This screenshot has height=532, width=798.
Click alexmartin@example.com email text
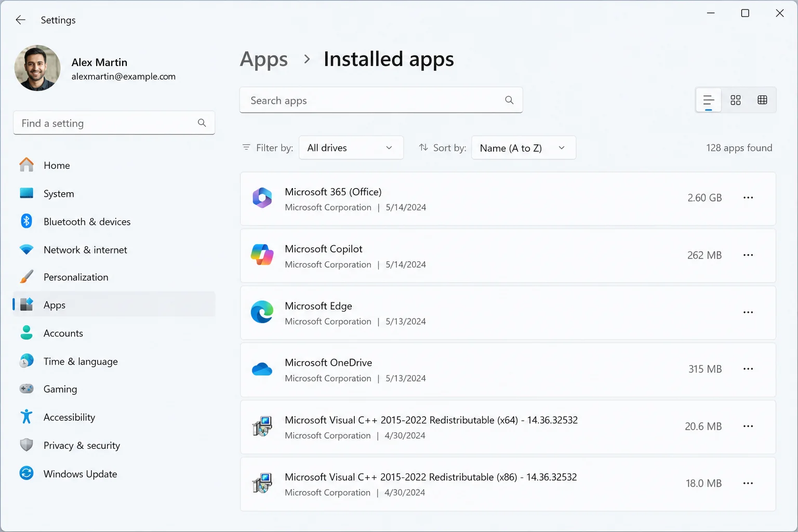pyautogui.click(x=124, y=76)
